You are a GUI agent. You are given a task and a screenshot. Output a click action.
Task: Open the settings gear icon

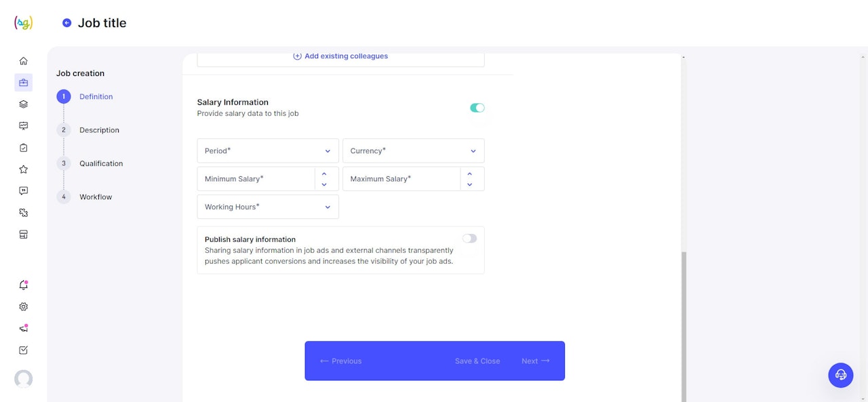pos(24,307)
